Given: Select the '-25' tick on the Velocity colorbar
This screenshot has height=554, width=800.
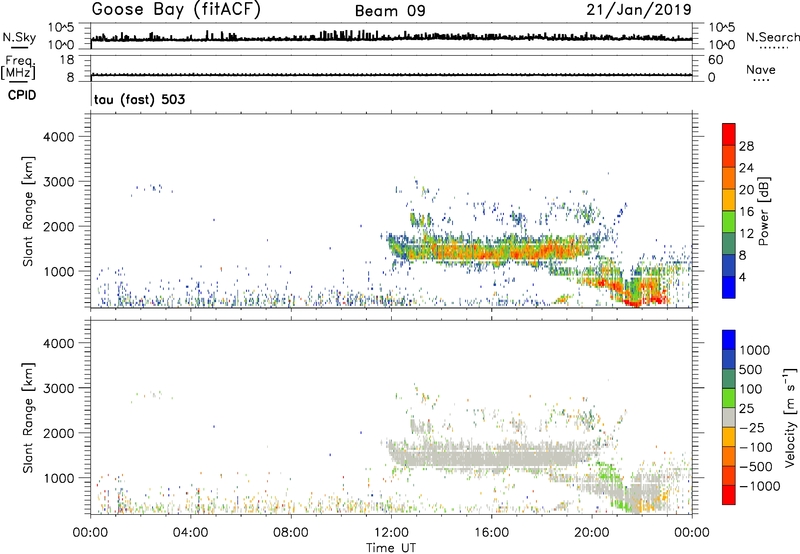Looking at the screenshot, I should point(753,428).
